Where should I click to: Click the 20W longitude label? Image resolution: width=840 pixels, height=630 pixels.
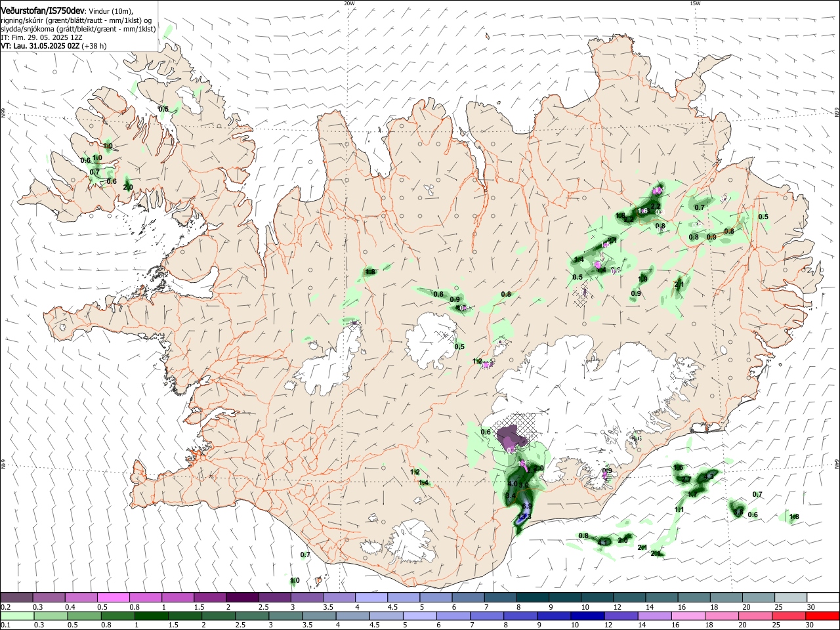coord(349,3)
